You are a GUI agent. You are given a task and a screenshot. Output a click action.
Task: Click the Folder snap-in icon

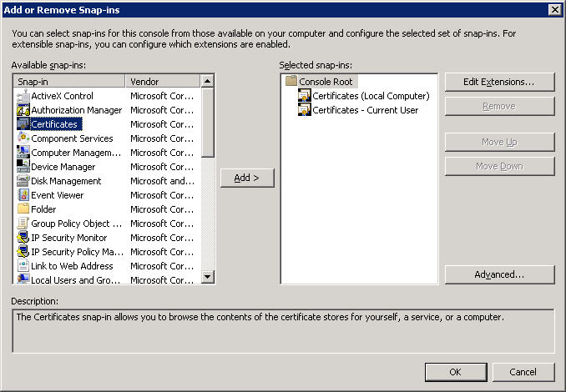(23, 209)
